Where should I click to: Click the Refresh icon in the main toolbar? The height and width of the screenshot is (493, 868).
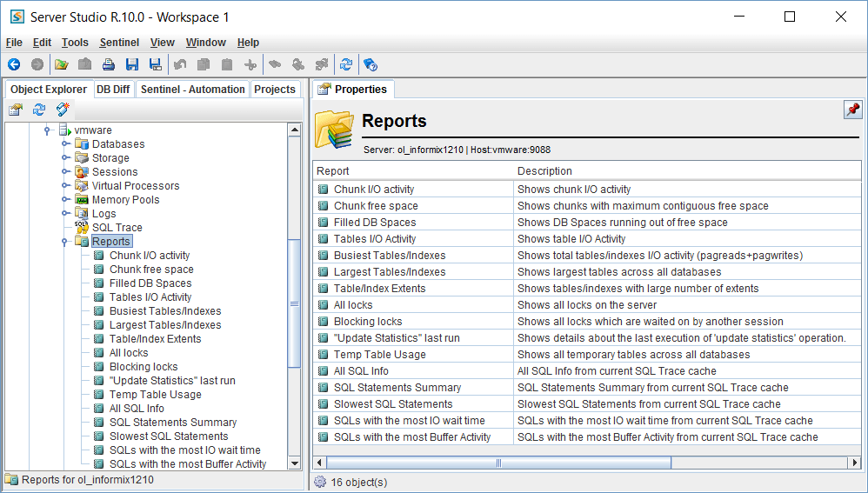click(346, 64)
